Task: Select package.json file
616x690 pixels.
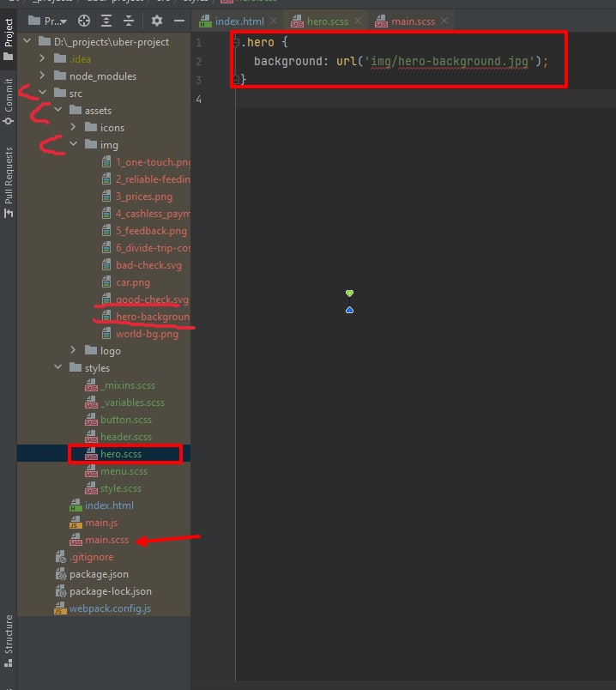Action: (92, 574)
